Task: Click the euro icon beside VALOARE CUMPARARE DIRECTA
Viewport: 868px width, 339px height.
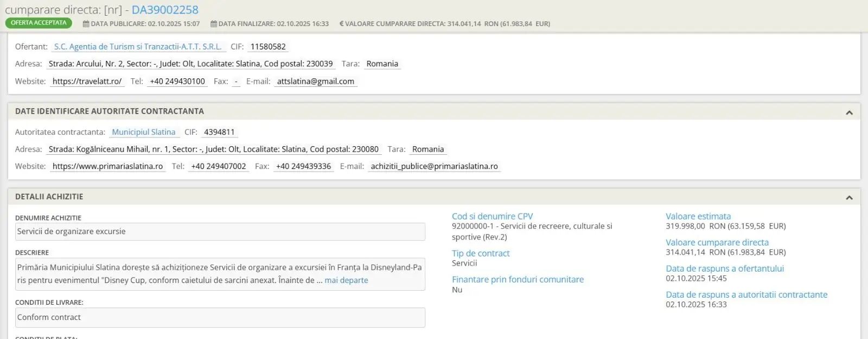Action: pos(341,24)
